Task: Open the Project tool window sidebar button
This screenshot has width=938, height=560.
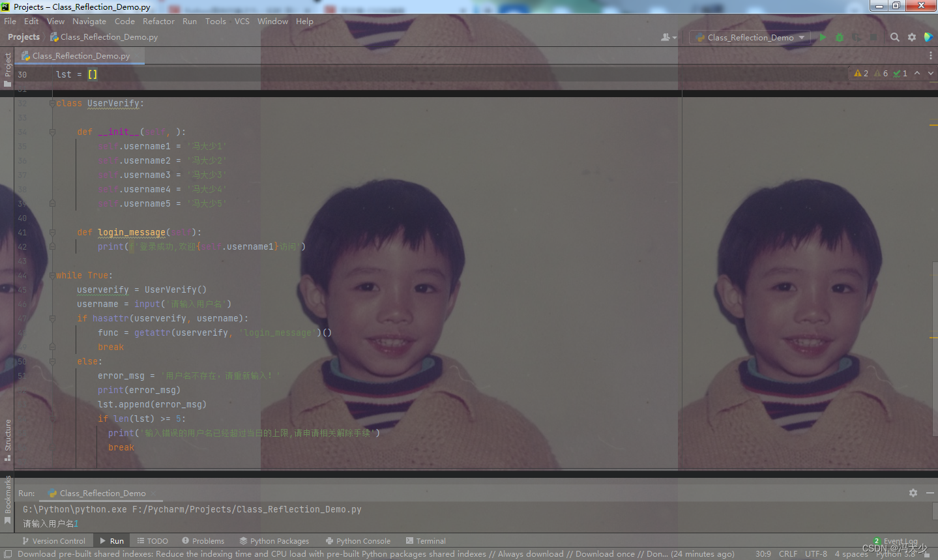Action: point(7,69)
